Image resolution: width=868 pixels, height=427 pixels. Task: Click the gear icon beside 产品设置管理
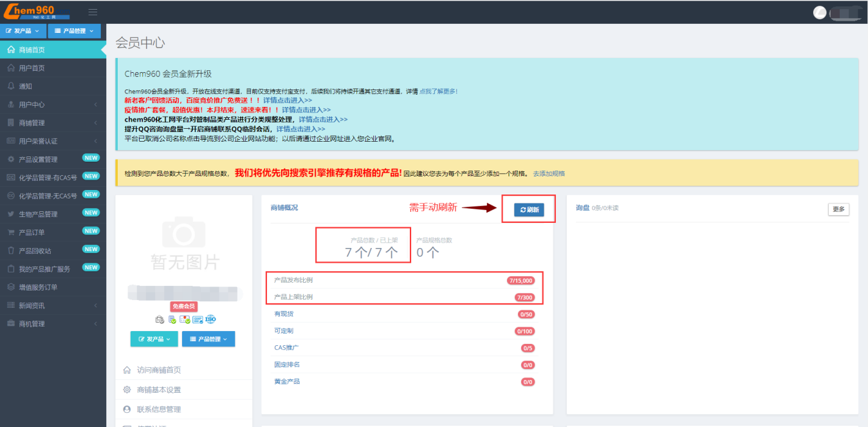coord(11,159)
